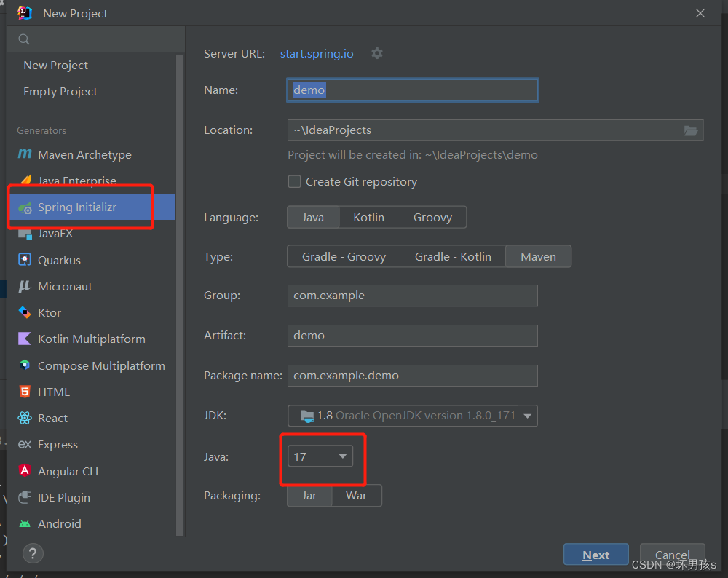This screenshot has height=578, width=728.
Task: Close the New Project dialog
Action: click(700, 13)
